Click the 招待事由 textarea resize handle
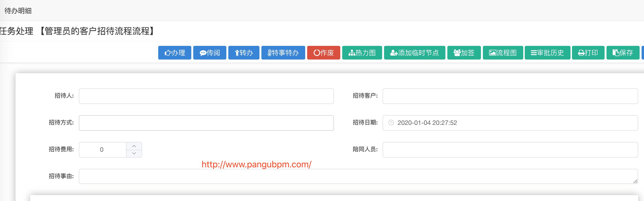Viewport: 644px width, 201px height. point(635,181)
